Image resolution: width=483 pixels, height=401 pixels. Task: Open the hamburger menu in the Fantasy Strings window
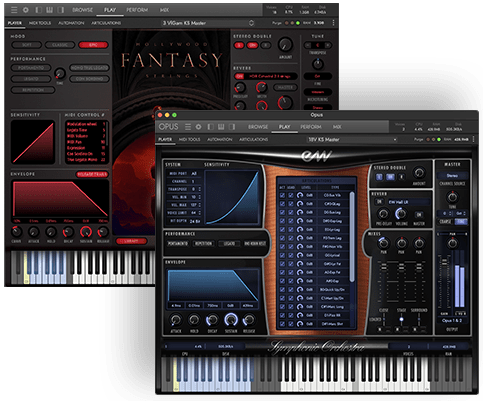[x=14, y=10]
